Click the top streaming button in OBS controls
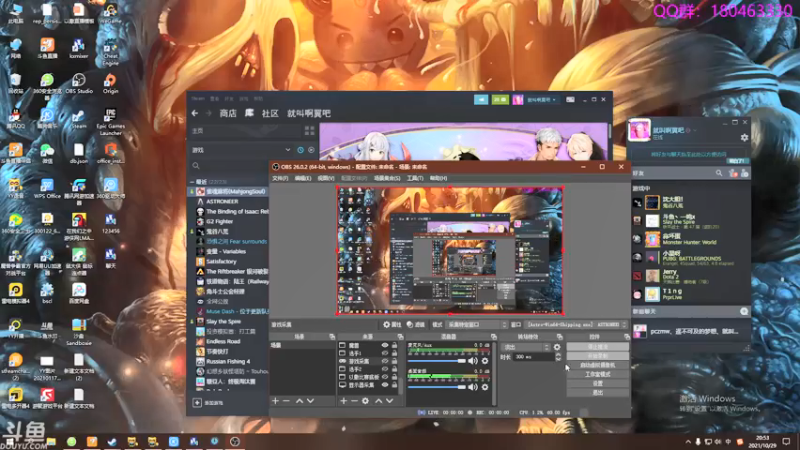 [597, 346]
